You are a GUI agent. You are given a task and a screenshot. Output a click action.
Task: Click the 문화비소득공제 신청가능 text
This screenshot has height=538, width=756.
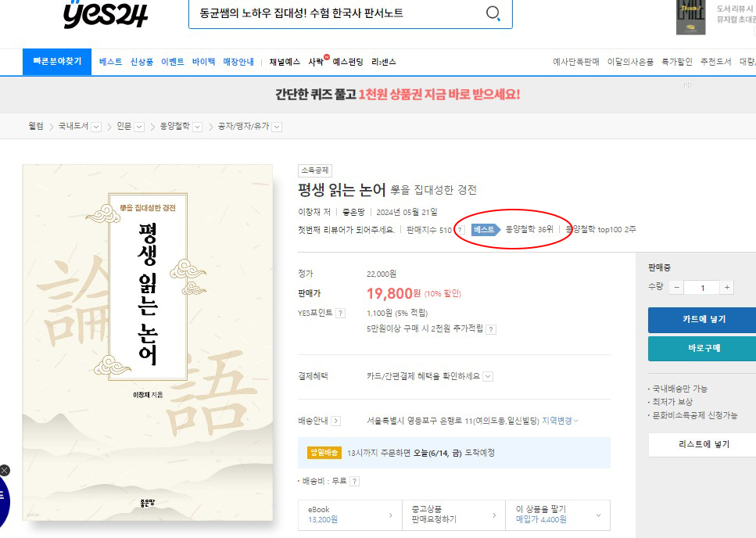[x=695, y=415]
